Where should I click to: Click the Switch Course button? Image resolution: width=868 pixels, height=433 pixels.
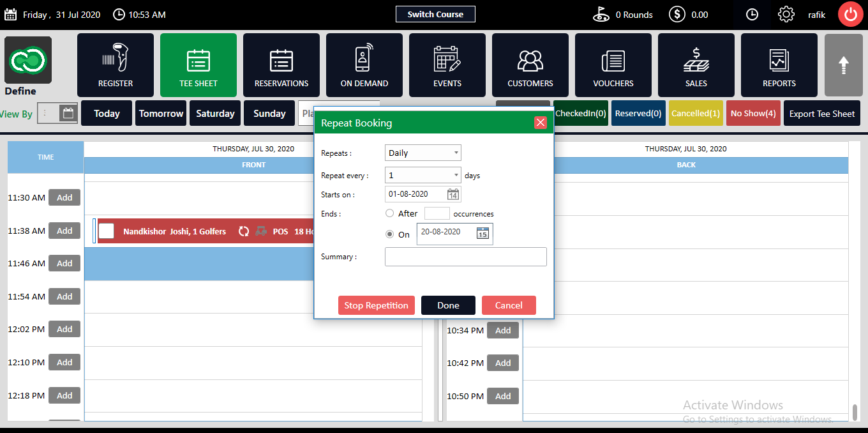tap(435, 14)
